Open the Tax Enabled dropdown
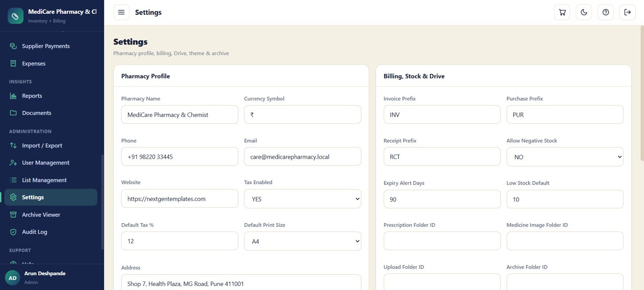This screenshot has height=290, width=644. 303,199
